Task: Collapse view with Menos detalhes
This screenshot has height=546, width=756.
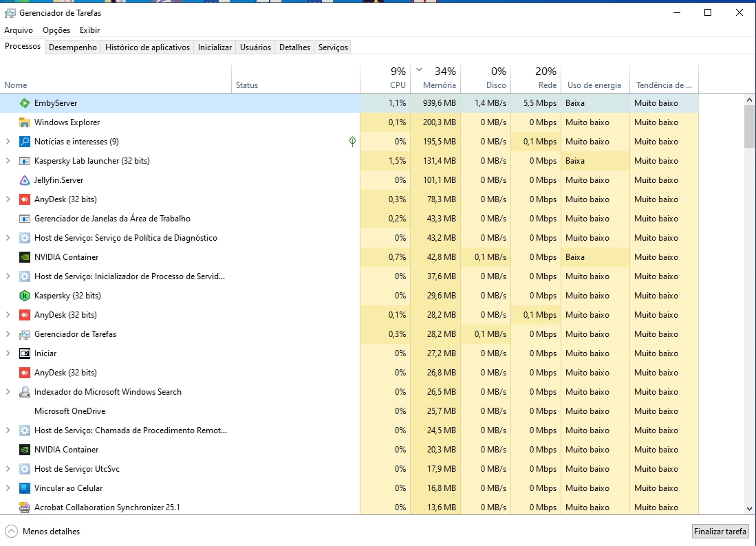Action: tap(43, 532)
